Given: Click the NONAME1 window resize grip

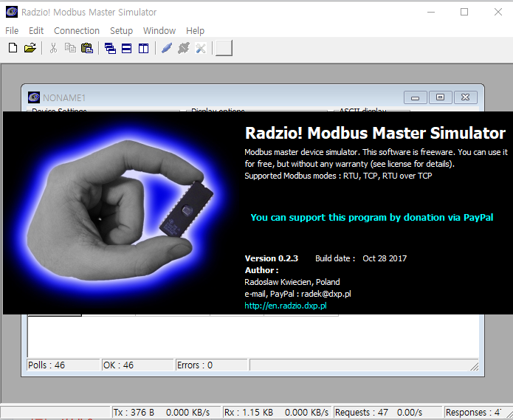Looking at the screenshot, I should pyautogui.click(x=474, y=367).
